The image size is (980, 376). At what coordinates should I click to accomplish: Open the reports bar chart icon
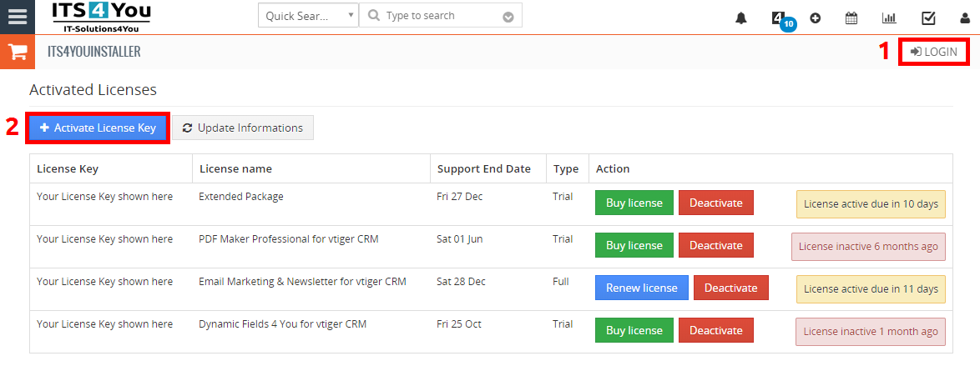889,18
